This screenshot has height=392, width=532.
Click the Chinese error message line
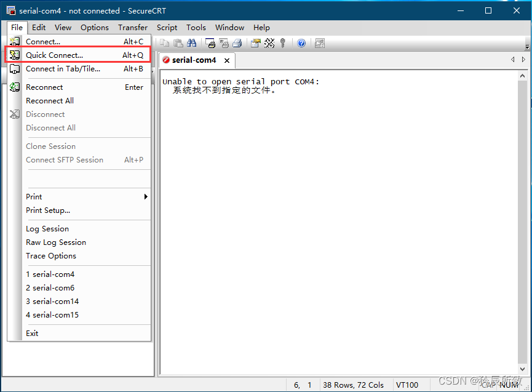click(x=224, y=90)
